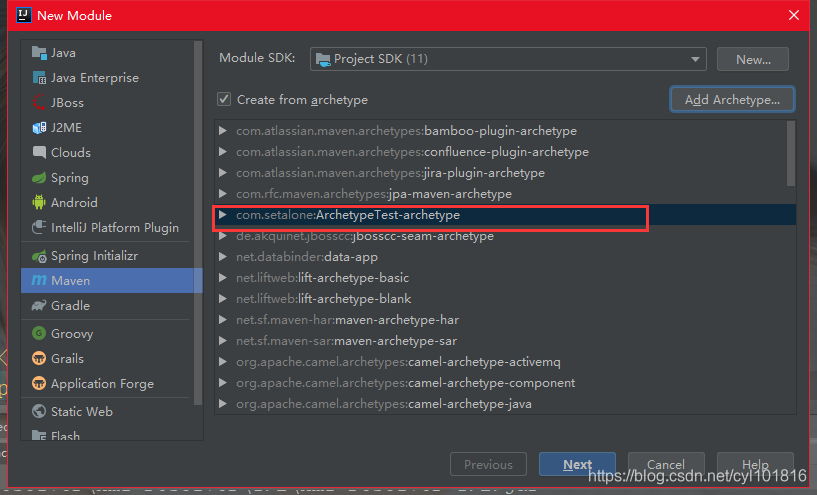Select the Java folder icon
The height and width of the screenshot is (495, 817).
pos(39,53)
